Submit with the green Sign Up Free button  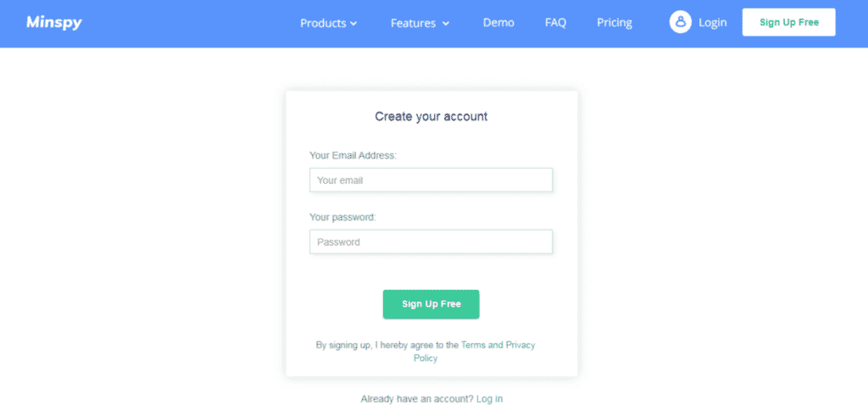(431, 304)
